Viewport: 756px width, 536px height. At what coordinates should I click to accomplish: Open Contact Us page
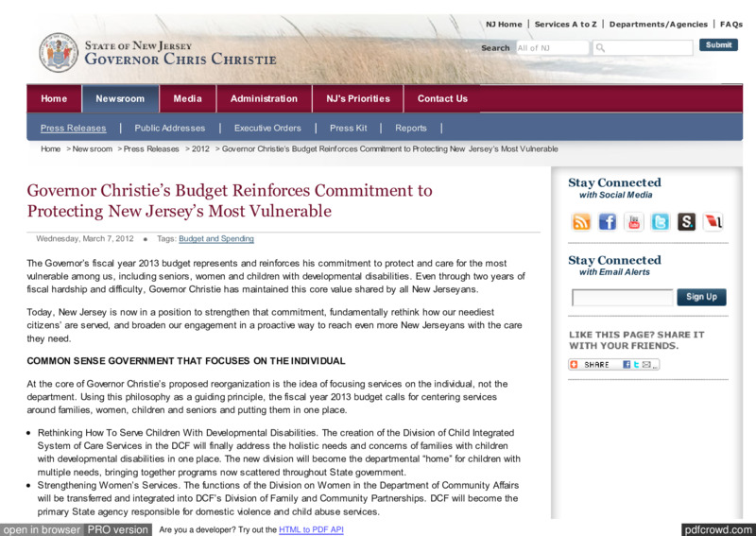coord(442,98)
